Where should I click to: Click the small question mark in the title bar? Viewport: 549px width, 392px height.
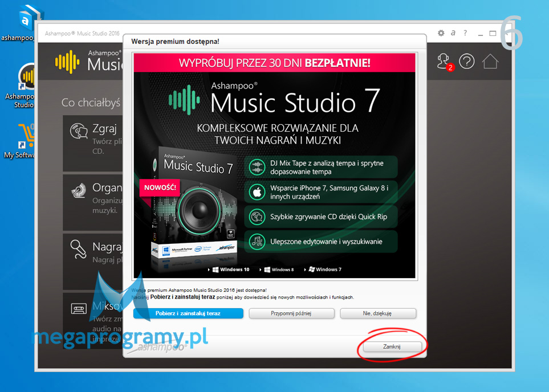(465, 33)
